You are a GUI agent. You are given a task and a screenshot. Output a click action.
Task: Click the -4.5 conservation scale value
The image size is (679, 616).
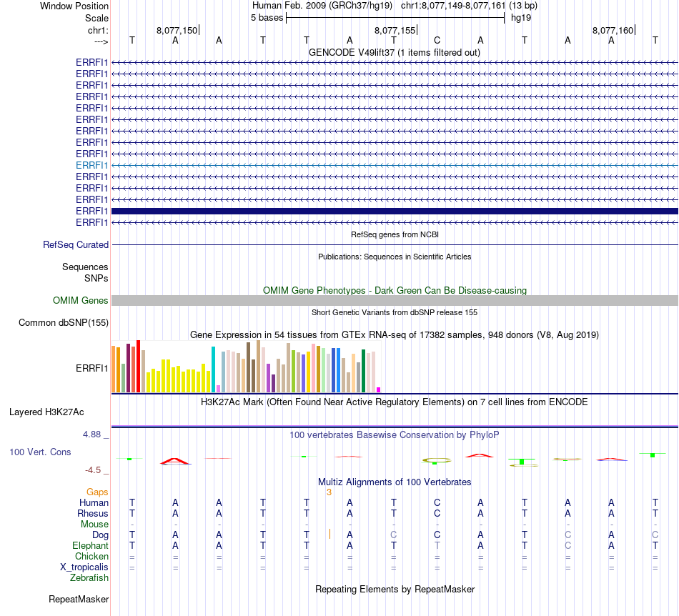coord(93,470)
